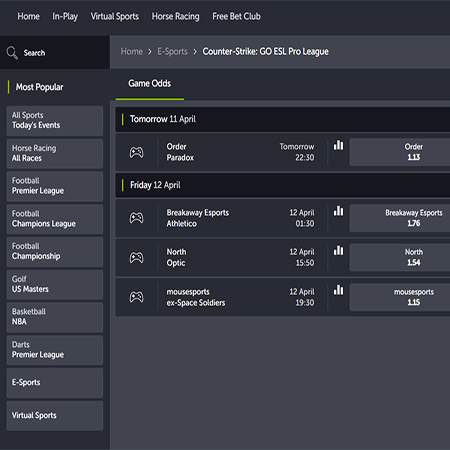Go to Virtual Sports in top navigation
The width and height of the screenshot is (450, 450).
pyautogui.click(x=115, y=16)
